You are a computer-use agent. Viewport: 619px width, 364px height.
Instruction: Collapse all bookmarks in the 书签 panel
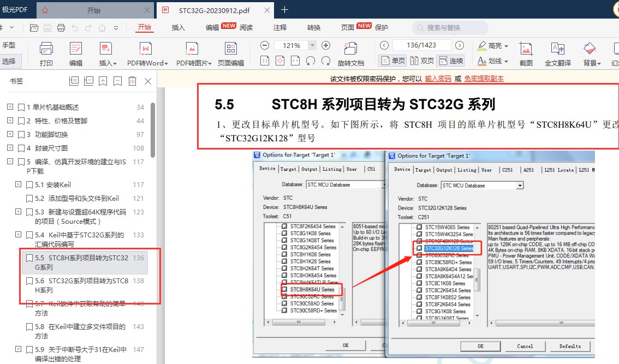89,81
